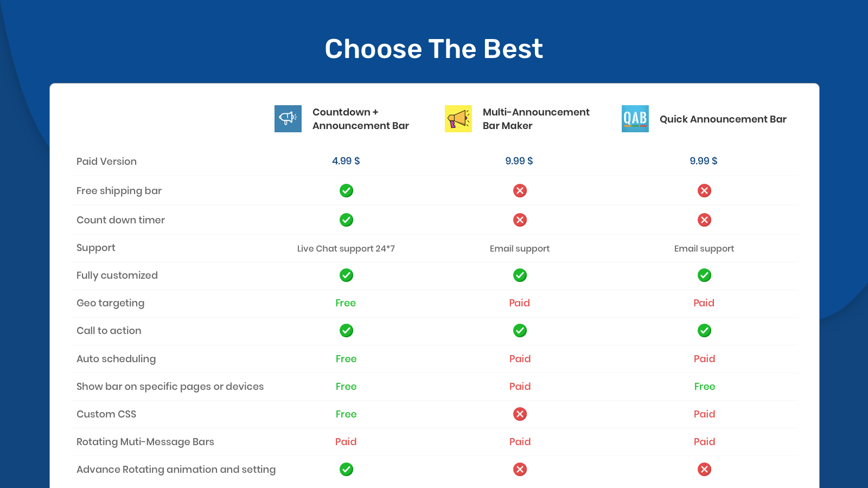Click Countdown's Paid label for Rotating Muti-Message Bars

pyautogui.click(x=346, y=442)
